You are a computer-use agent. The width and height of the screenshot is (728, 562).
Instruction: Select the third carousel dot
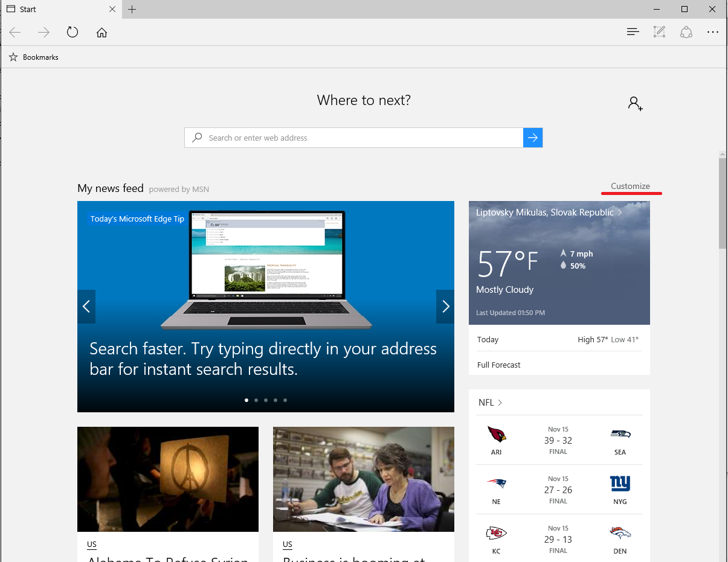pos(266,400)
